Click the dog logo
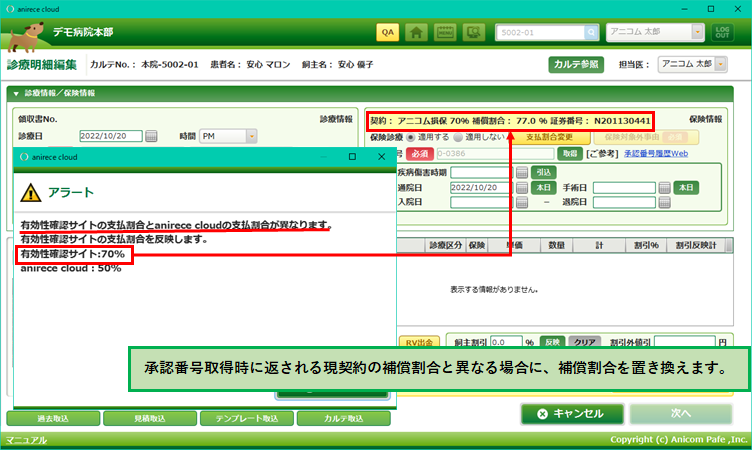752x450 pixels. click(x=26, y=36)
